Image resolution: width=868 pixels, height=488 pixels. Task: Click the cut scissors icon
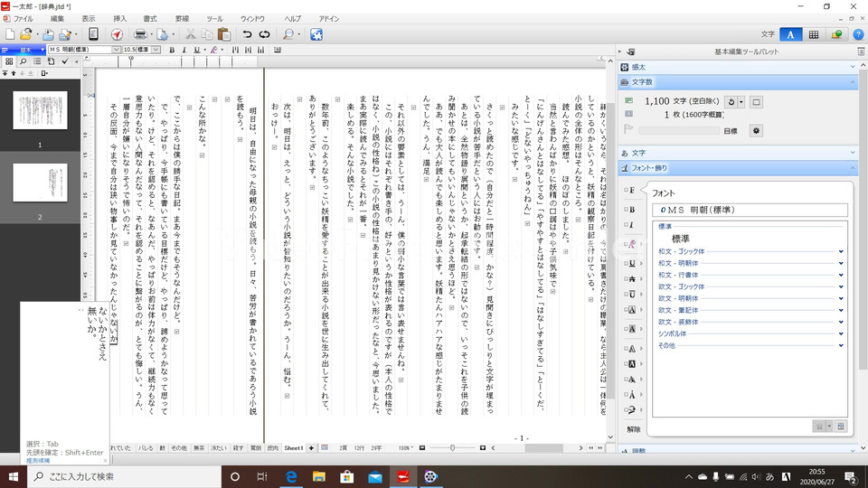point(192,34)
